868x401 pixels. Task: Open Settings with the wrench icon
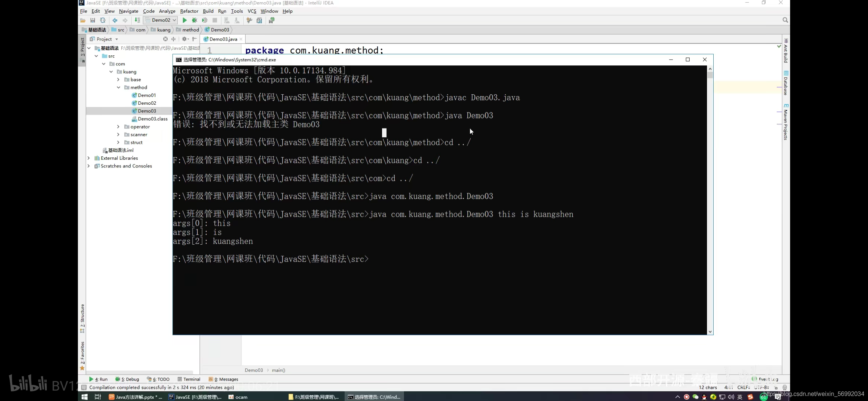point(249,20)
